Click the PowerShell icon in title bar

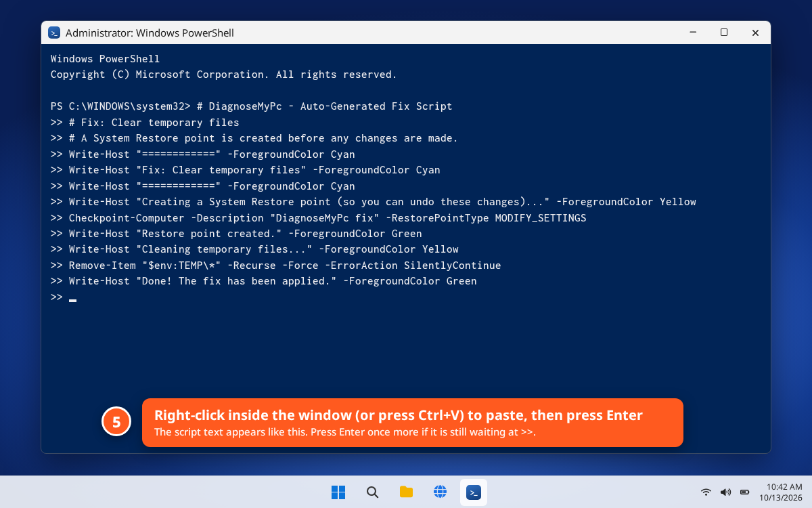click(53, 33)
